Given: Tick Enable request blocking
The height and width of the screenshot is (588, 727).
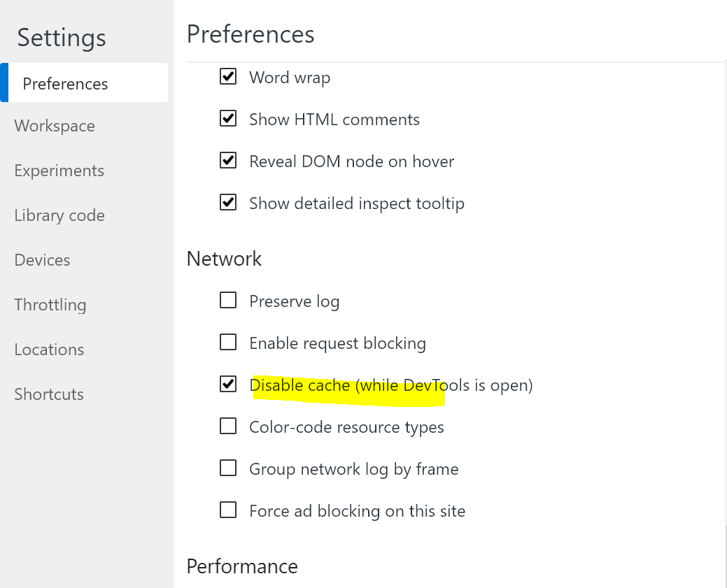Looking at the screenshot, I should click(228, 343).
